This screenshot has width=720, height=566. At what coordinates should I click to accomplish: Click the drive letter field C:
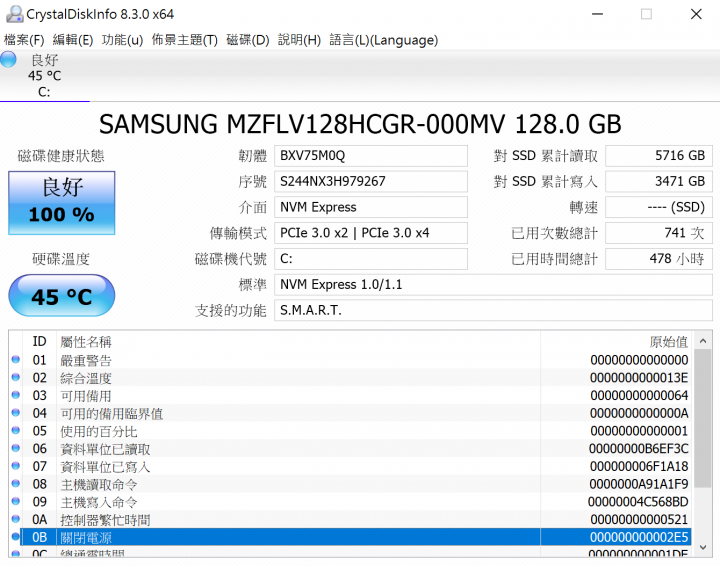click(371, 259)
